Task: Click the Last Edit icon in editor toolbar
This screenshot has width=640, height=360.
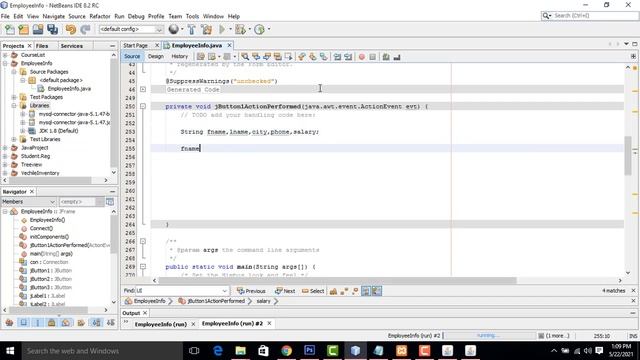Action: [x=201, y=57]
